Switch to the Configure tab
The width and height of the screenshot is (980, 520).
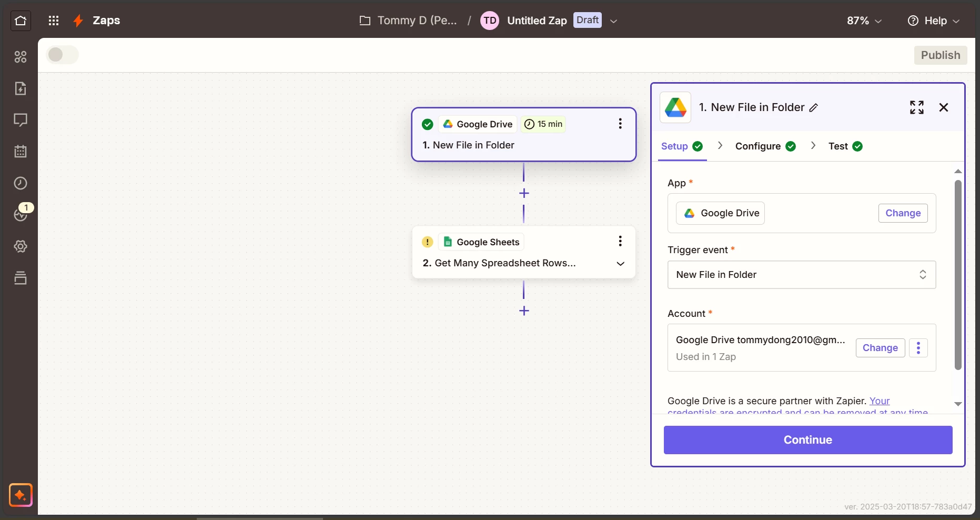coord(765,146)
